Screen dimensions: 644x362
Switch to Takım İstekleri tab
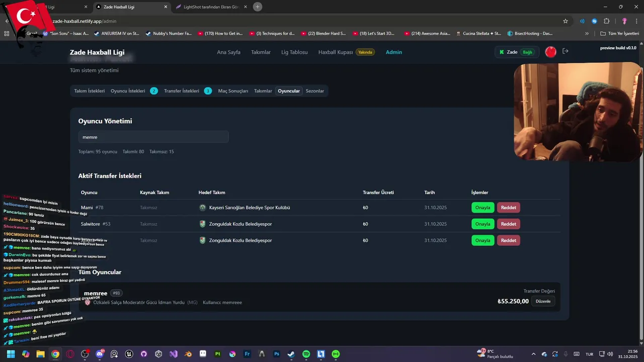(x=90, y=91)
